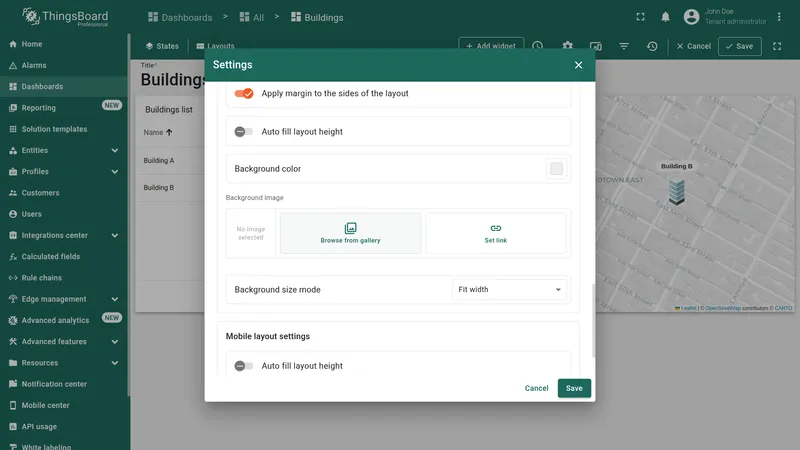Expand the Entities menu chevron
This screenshot has height=450, width=800.
click(115, 151)
